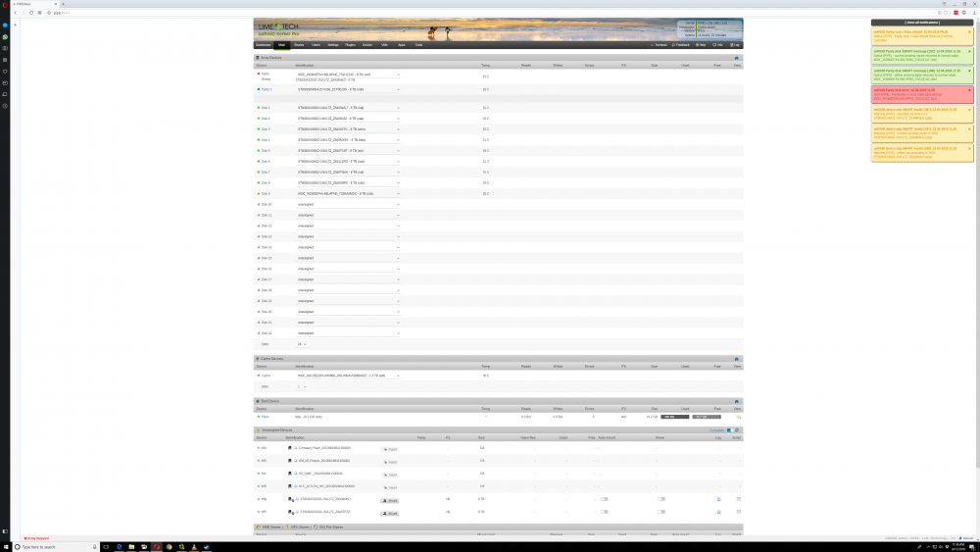Click the Flash device used-space bar
This screenshot has height=552, width=980.
click(x=675, y=417)
